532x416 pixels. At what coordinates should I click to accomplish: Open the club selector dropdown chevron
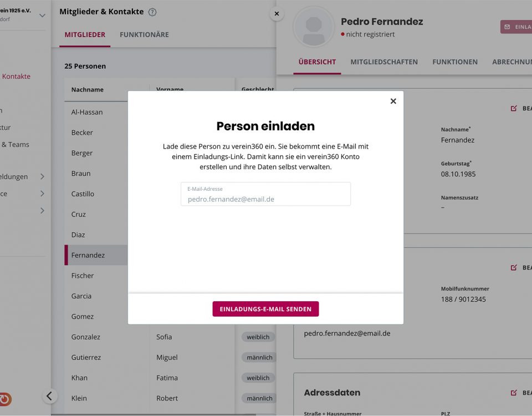coord(42,16)
